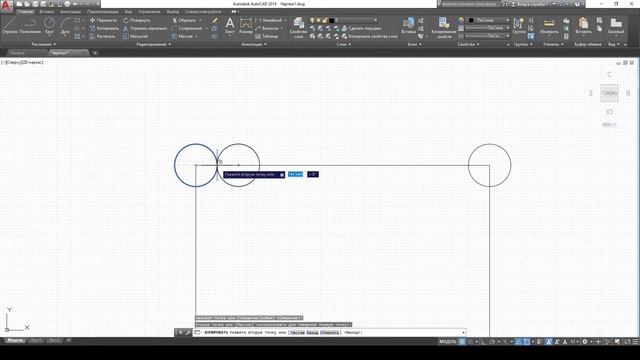Select the Отрезок (Line) tool
The image size is (640, 360).
click(9, 25)
